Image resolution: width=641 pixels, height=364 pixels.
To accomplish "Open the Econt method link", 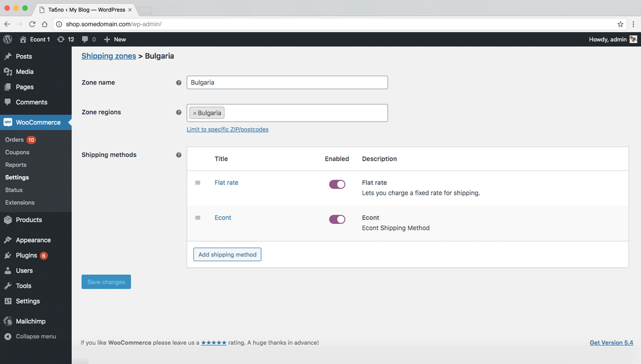I will 223,218.
